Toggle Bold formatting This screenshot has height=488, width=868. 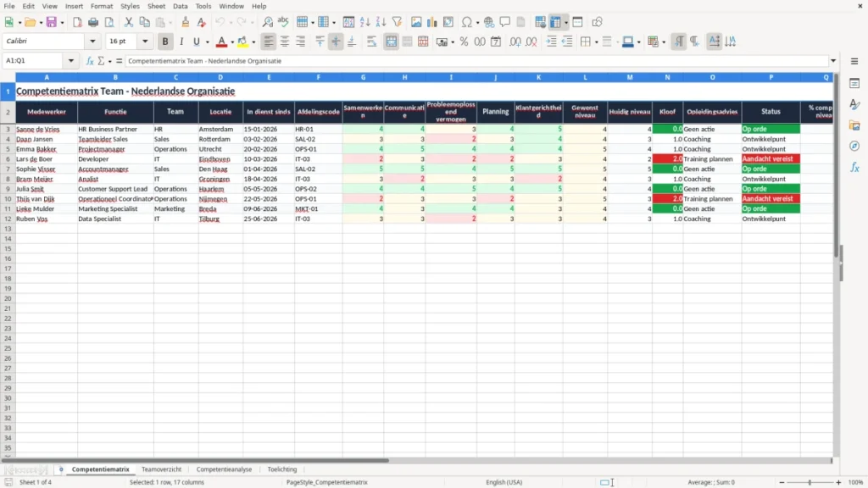(x=165, y=42)
